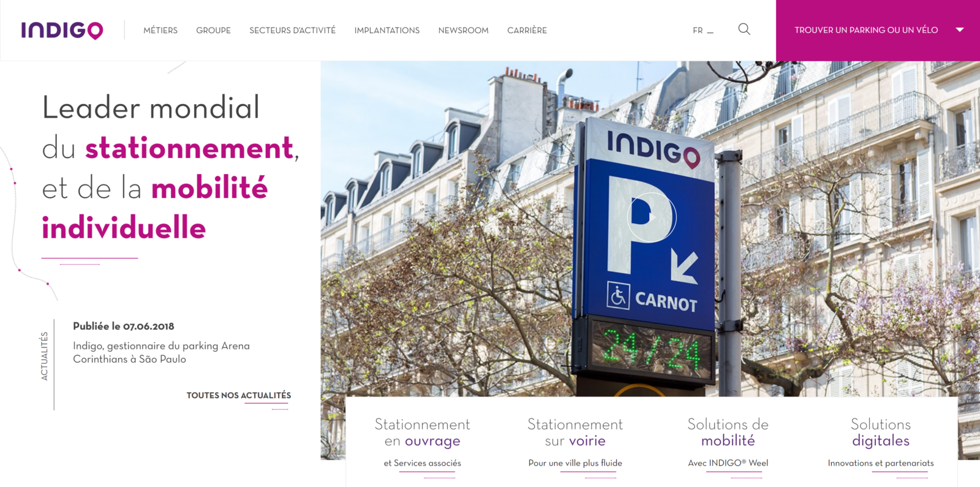Click the vertical Actualités label
The height and width of the screenshot is (487, 980).
[x=44, y=356]
